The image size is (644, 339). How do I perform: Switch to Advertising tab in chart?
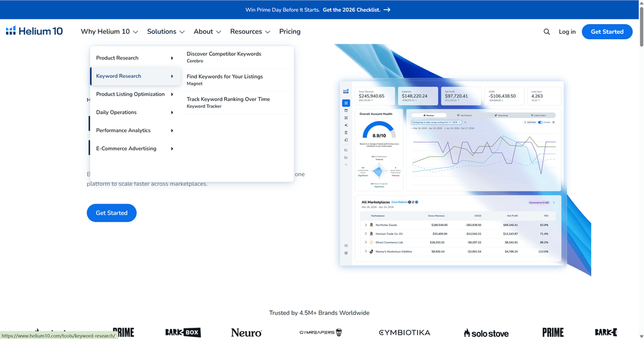pyautogui.click(x=501, y=115)
